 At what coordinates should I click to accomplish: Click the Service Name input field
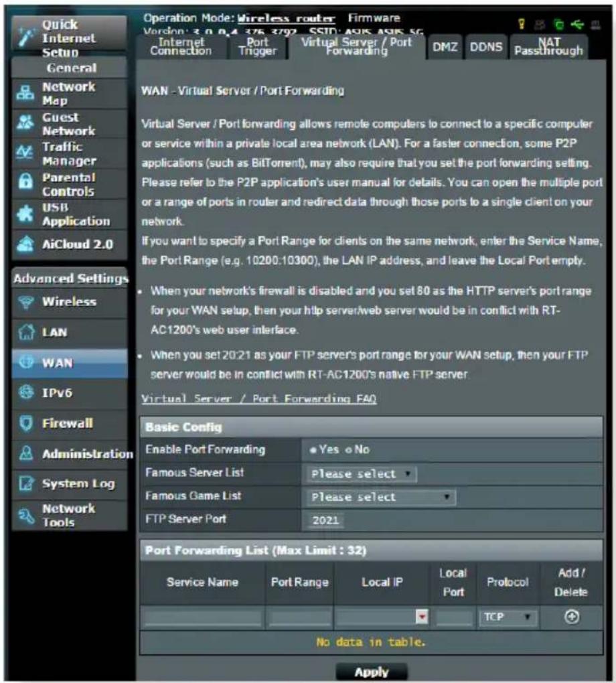(x=203, y=617)
